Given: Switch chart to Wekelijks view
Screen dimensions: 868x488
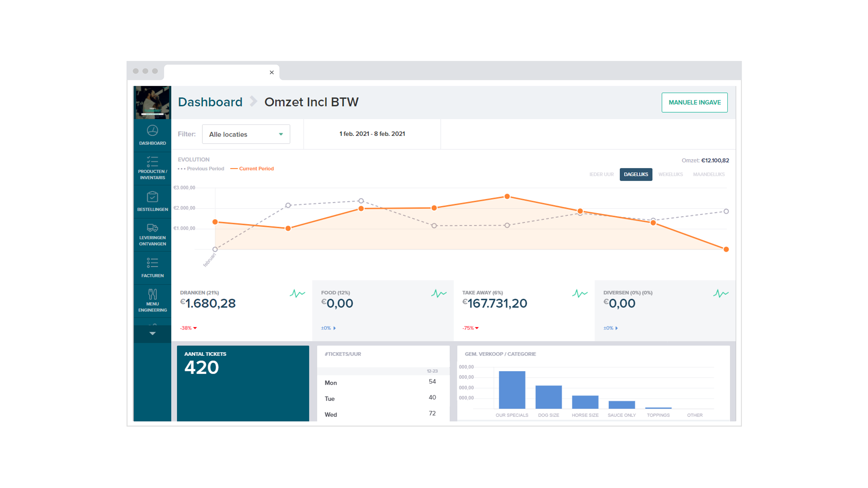Looking at the screenshot, I should pos(670,174).
